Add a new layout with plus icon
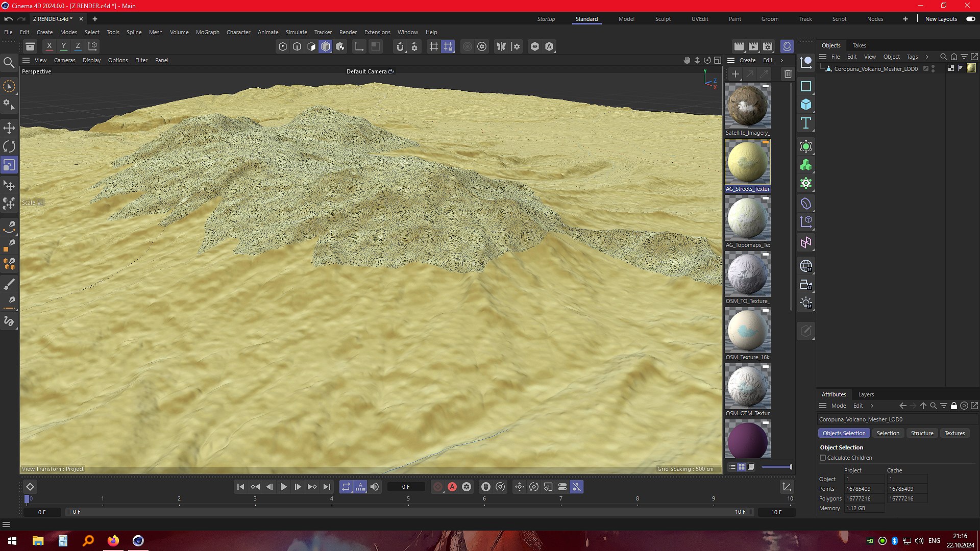 [905, 19]
